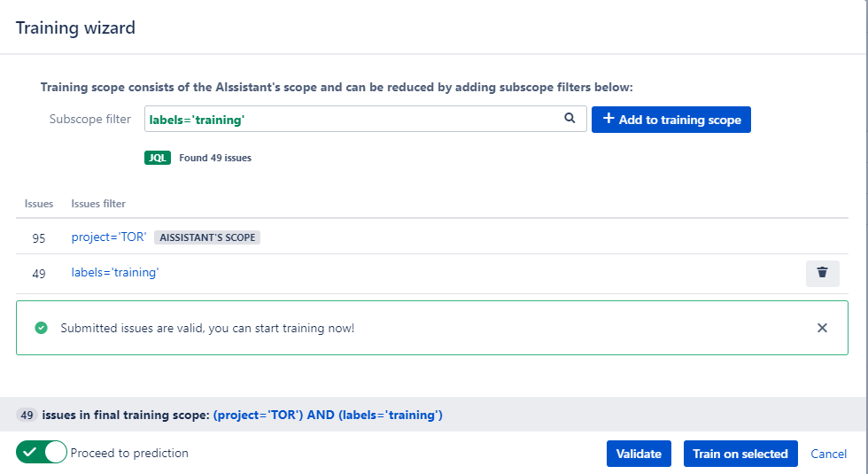
Task: Toggle the Proceed to prediction switch
Action: [42, 453]
